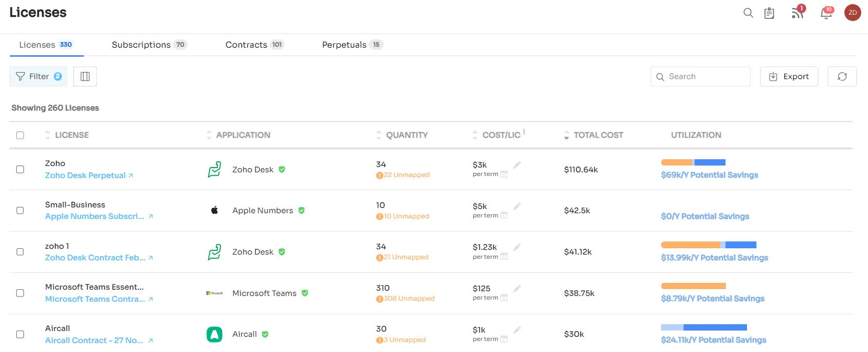The width and height of the screenshot is (868, 352).
Task: Open the $24.11k/Y Potential Savings link
Action: [713, 340]
